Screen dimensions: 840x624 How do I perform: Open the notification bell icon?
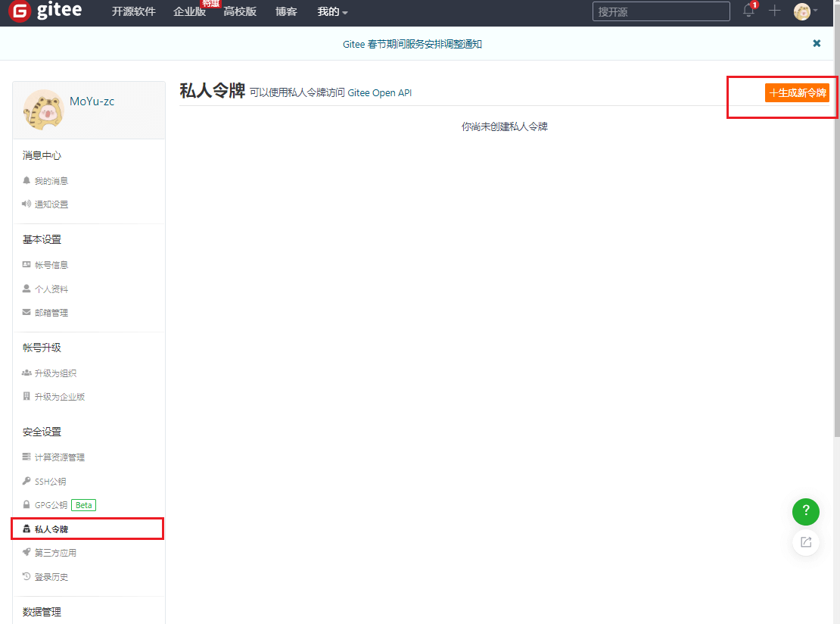pos(749,11)
